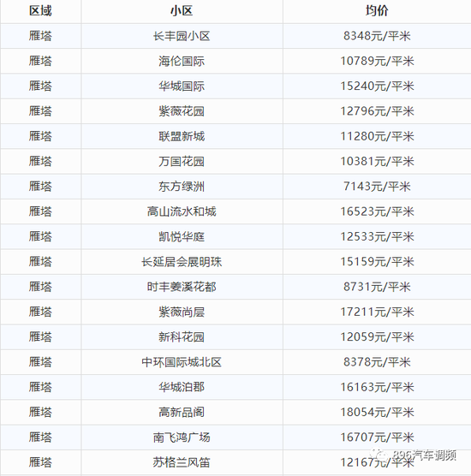Select the price 15159元/平米
Screen dimensions: 471x476
coord(377,262)
